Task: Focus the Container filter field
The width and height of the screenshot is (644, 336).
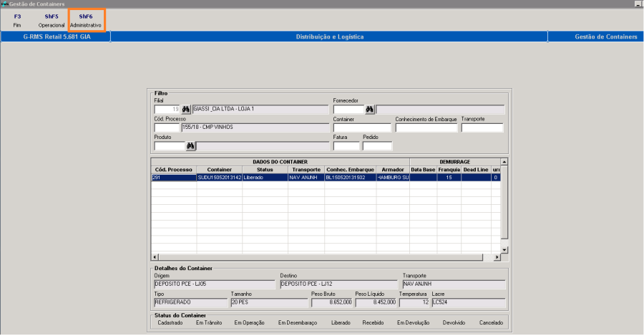Action: 362,128
